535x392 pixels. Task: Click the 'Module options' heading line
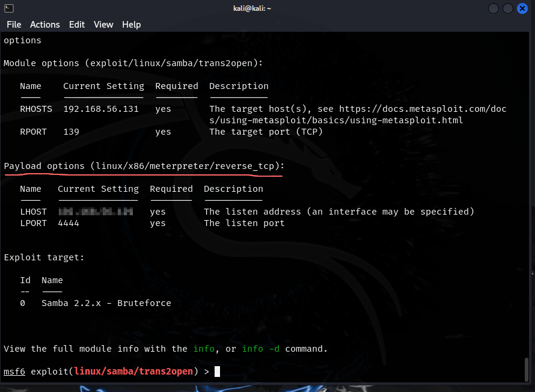click(133, 63)
